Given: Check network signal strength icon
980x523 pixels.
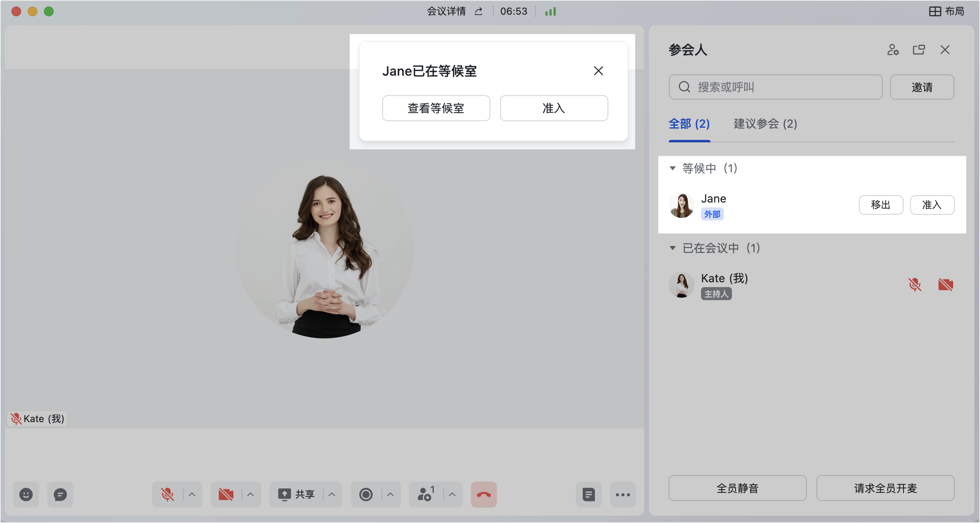Looking at the screenshot, I should (x=551, y=11).
